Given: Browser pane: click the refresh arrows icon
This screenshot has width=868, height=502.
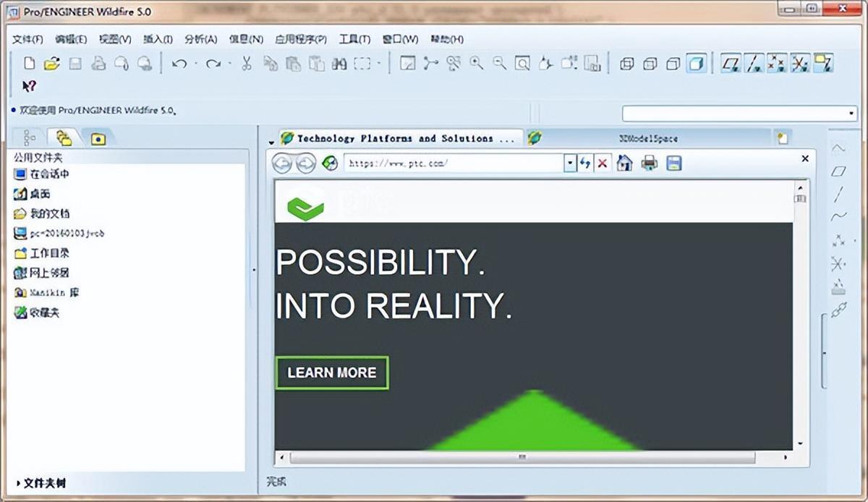Looking at the screenshot, I should click(585, 163).
